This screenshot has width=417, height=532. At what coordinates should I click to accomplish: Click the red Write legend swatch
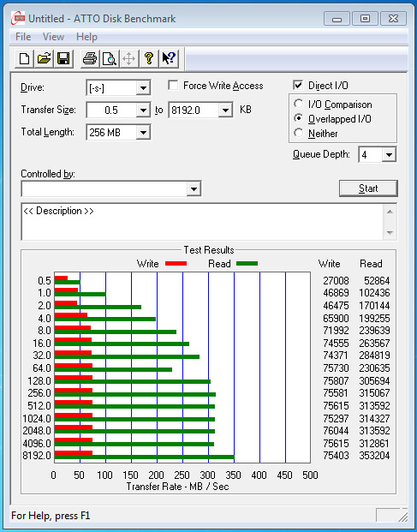click(176, 264)
